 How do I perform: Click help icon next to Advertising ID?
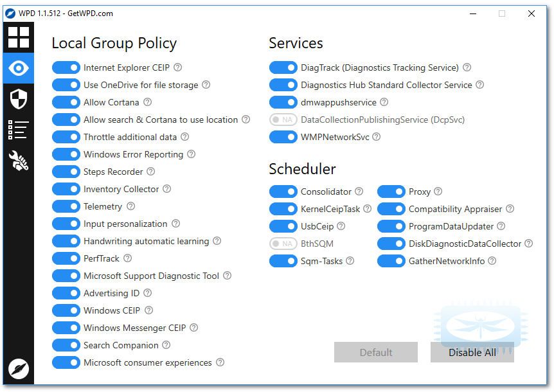pos(148,293)
